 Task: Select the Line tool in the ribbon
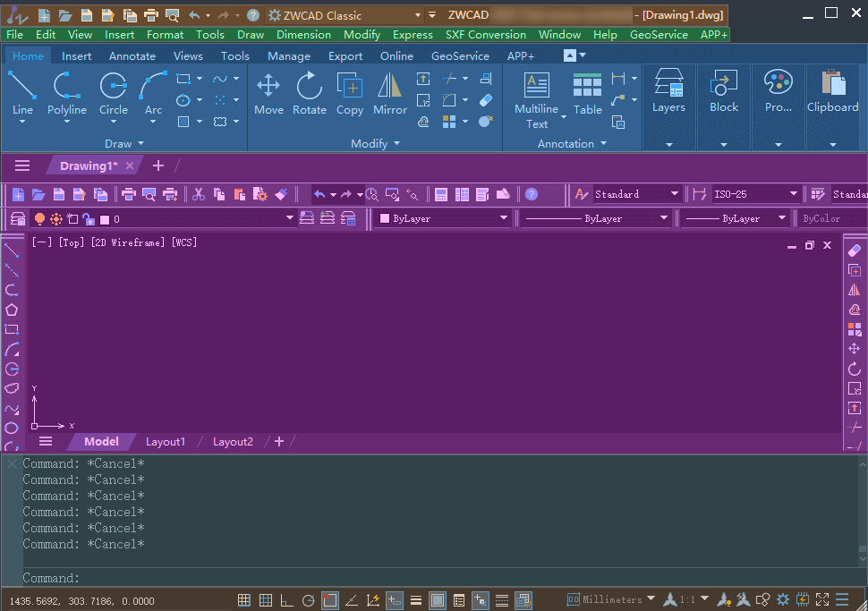pos(22,93)
